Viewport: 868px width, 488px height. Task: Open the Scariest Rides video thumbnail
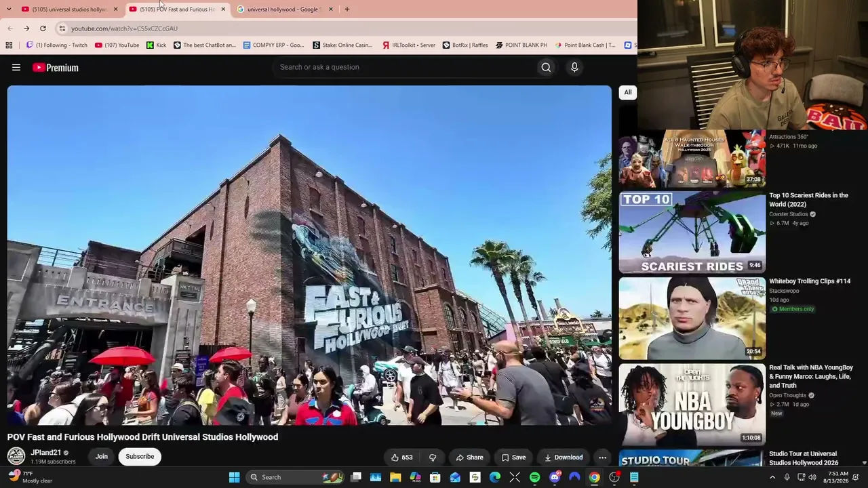click(x=692, y=232)
